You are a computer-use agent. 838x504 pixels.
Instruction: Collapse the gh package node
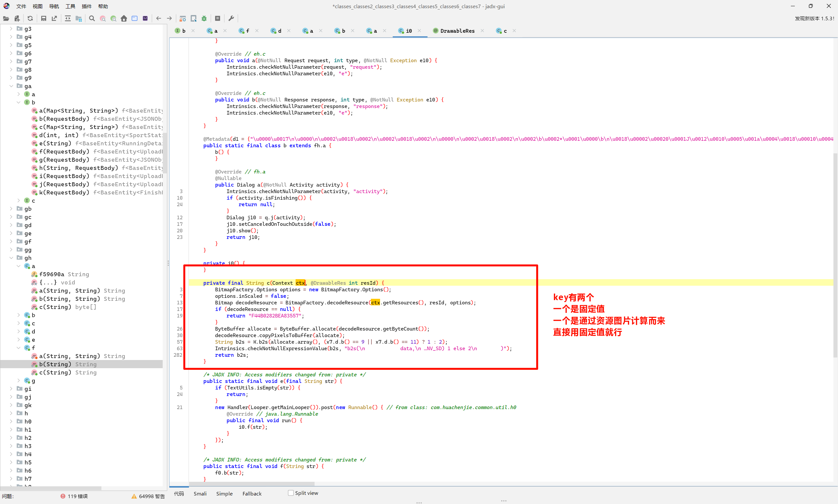pyautogui.click(x=11, y=258)
